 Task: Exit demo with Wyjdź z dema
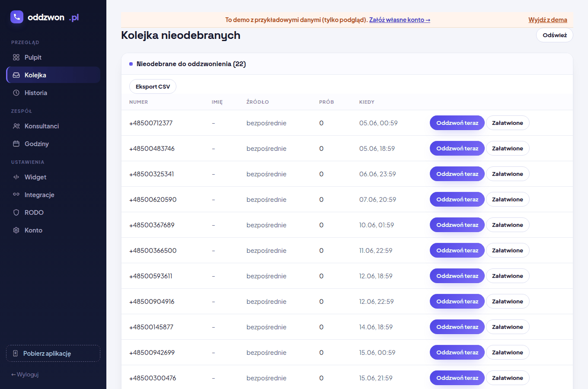coord(548,20)
